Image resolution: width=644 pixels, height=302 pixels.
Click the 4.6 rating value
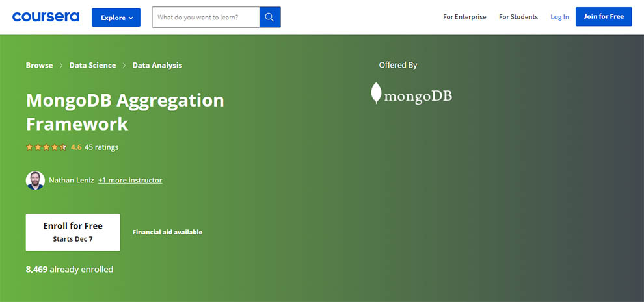click(x=76, y=147)
